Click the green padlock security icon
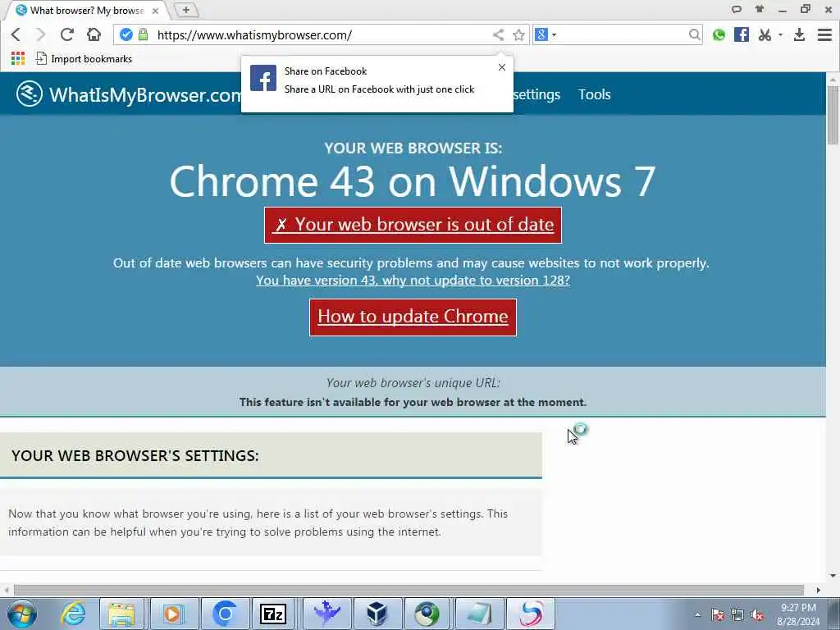Image resolution: width=840 pixels, height=630 pixels. click(143, 34)
